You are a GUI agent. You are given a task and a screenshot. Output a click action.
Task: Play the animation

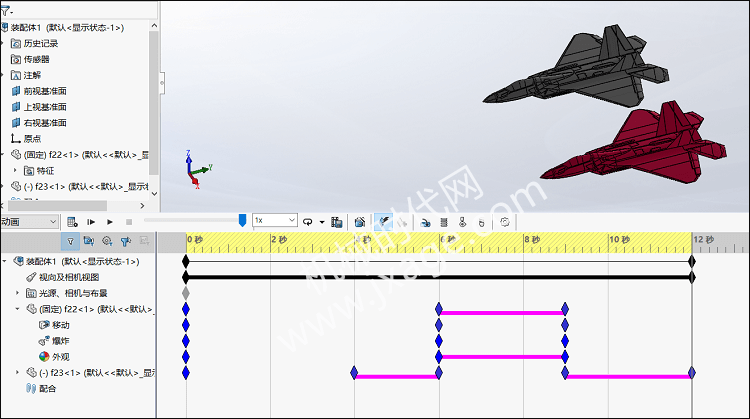coord(110,222)
